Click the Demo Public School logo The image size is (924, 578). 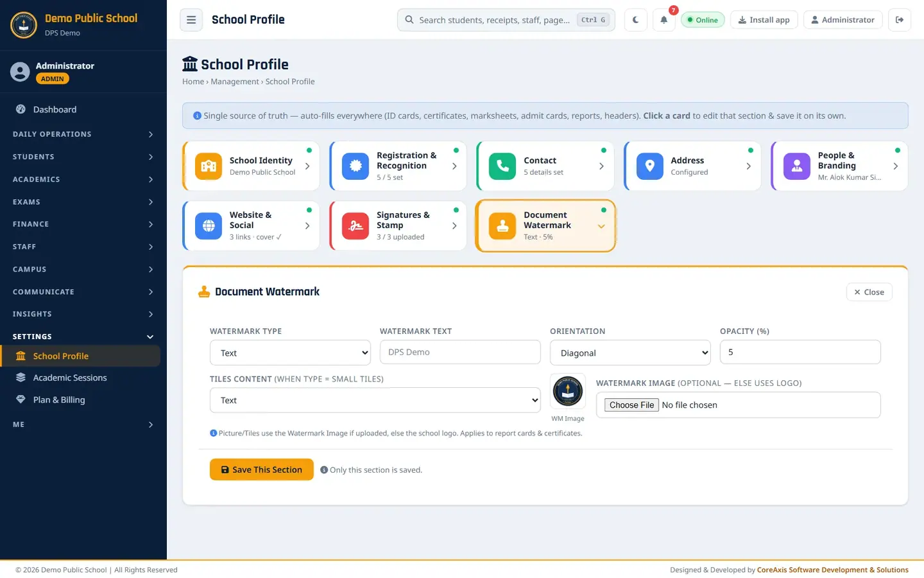click(24, 25)
